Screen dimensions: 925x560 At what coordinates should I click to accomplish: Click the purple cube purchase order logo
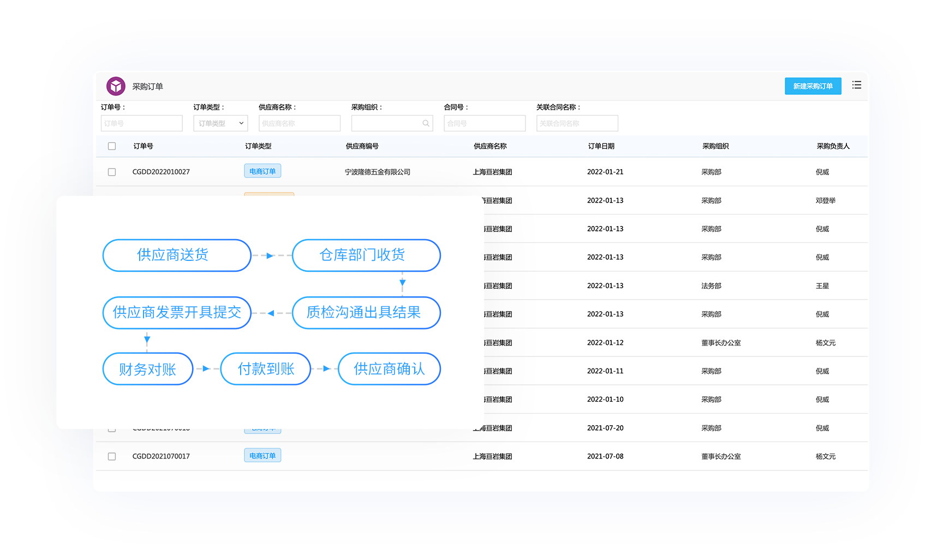(116, 86)
